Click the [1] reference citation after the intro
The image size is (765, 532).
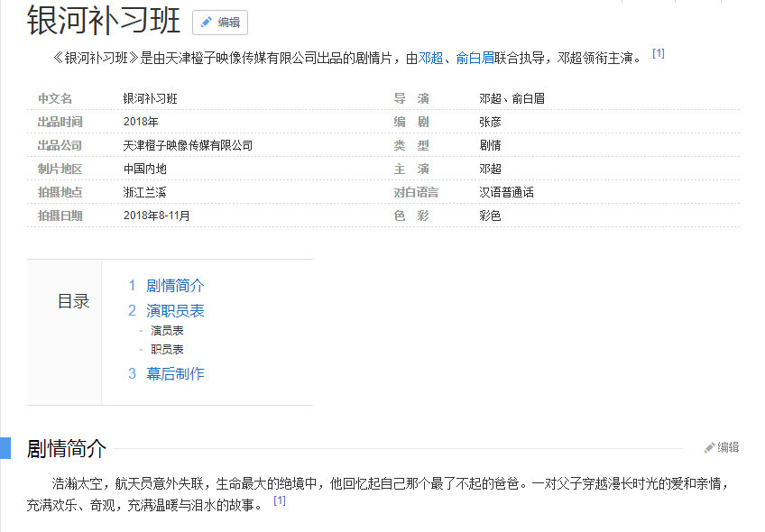pos(659,51)
